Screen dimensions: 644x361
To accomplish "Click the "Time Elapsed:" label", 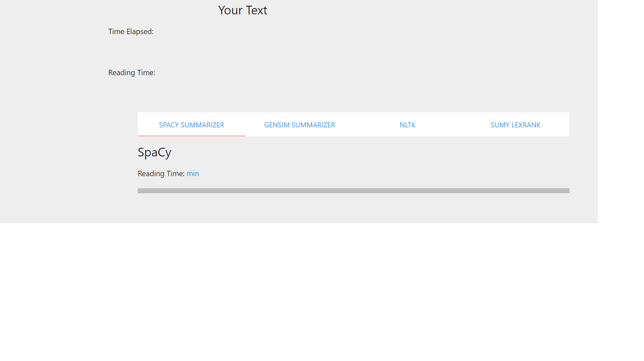I will pyautogui.click(x=131, y=31).
